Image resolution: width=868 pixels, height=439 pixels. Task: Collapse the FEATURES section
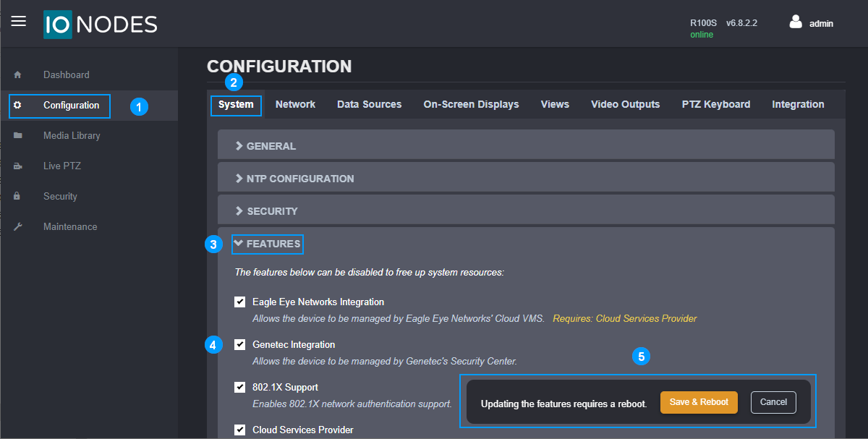pos(267,244)
